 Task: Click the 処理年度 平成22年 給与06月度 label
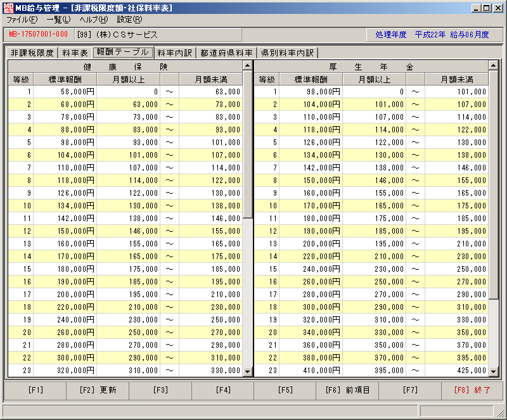(x=432, y=35)
